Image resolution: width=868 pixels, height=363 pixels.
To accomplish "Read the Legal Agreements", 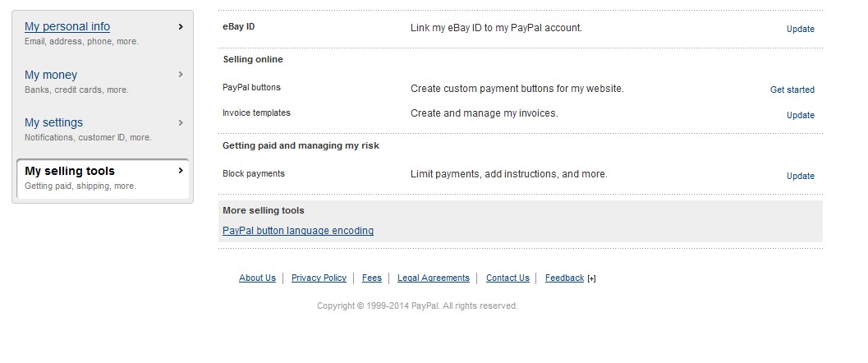I will (433, 278).
